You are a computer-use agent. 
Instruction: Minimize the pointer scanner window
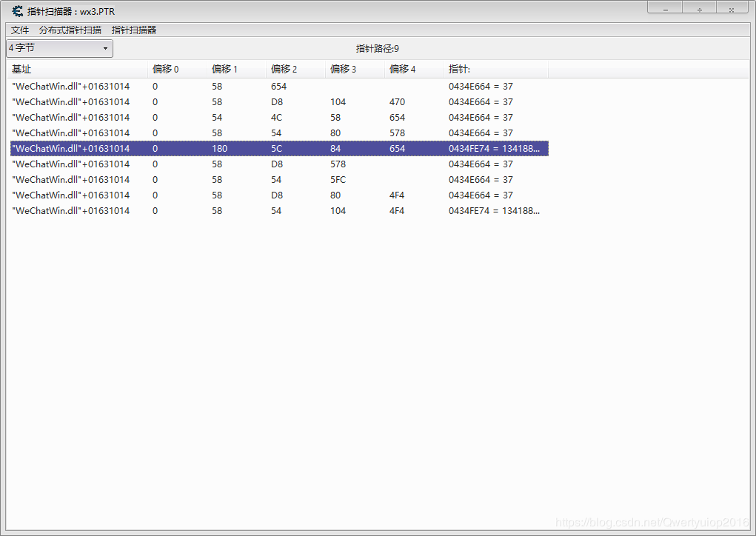(665, 7)
